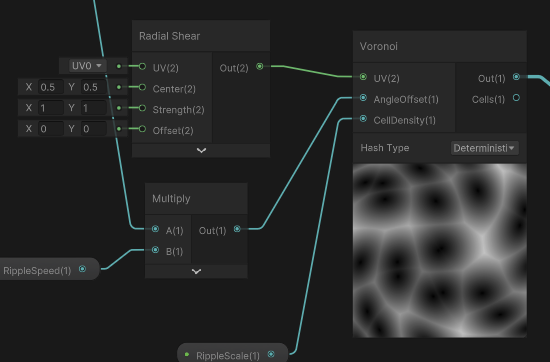The image size is (550, 362).
Task: Click the Multiply Out(1) output port
Action: pos(237,229)
